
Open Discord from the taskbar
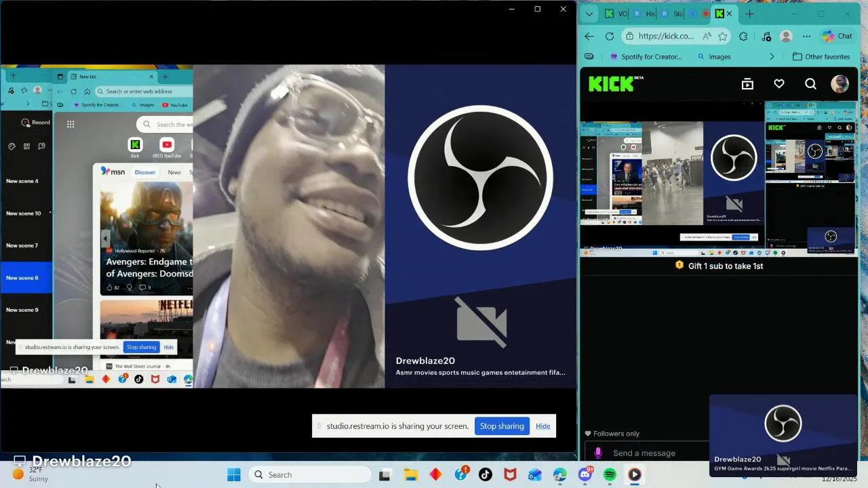[585, 474]
